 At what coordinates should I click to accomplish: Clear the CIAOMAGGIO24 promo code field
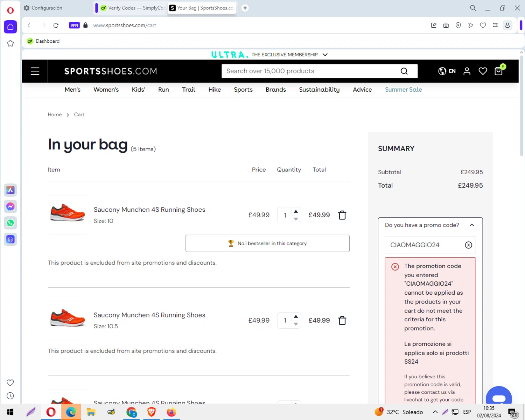468,245
